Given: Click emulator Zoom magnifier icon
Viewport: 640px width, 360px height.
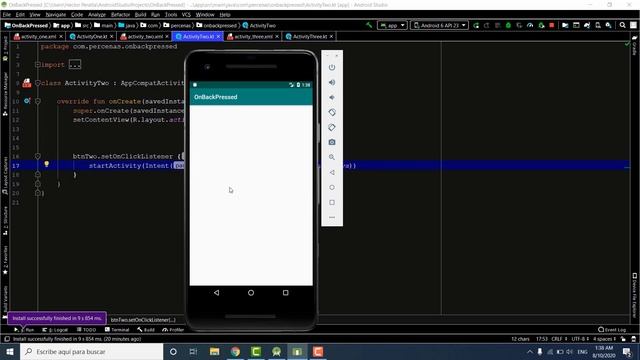Looking at the screenshot, I should pos(332,157).
